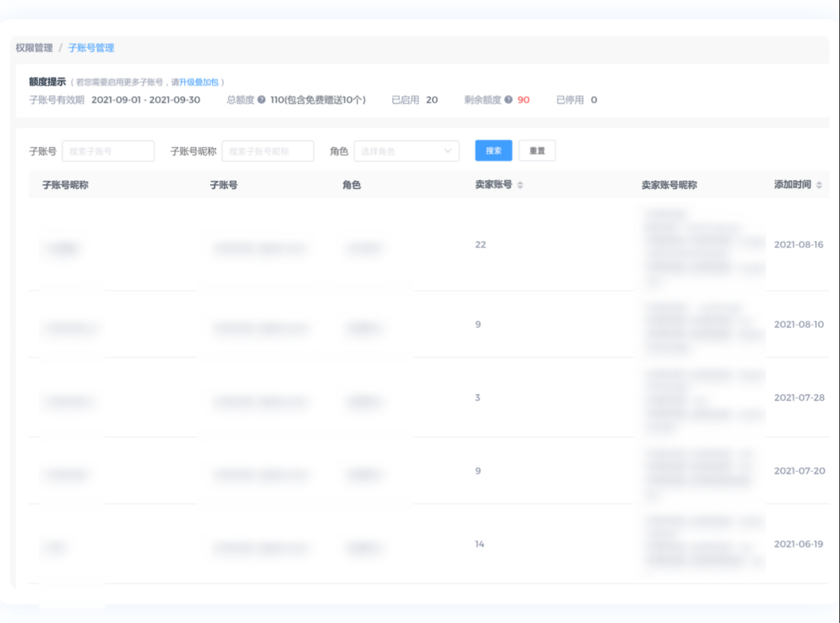
Task: Open the 升级叠加包 link
Action: click(199, 82)
